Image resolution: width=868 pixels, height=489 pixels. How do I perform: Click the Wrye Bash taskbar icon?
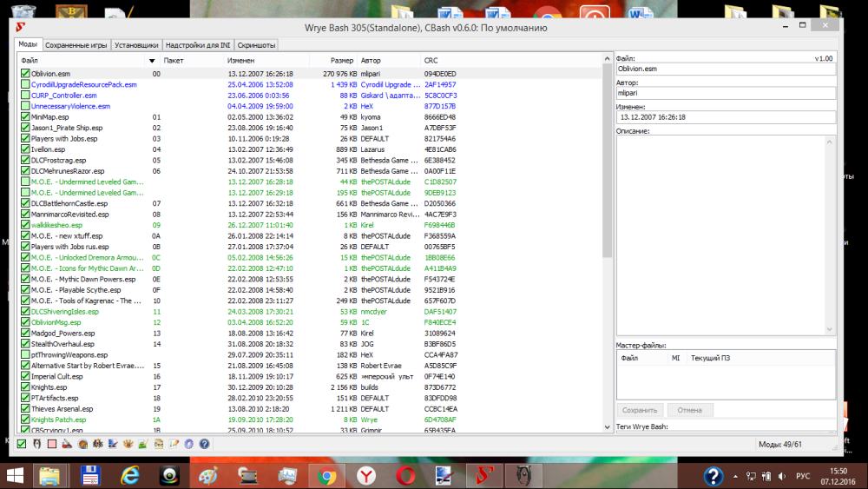pyautogui.click(x=484, y=476)
